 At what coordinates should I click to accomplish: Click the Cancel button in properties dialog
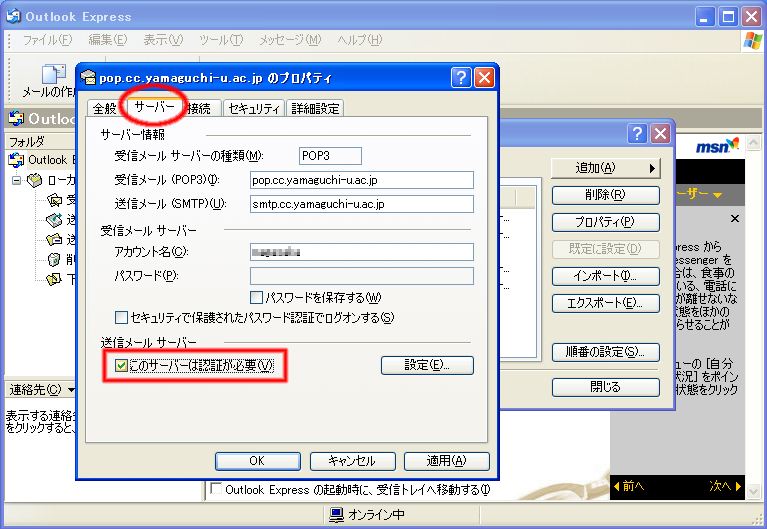pyautogui.click(x=352, y=461)
